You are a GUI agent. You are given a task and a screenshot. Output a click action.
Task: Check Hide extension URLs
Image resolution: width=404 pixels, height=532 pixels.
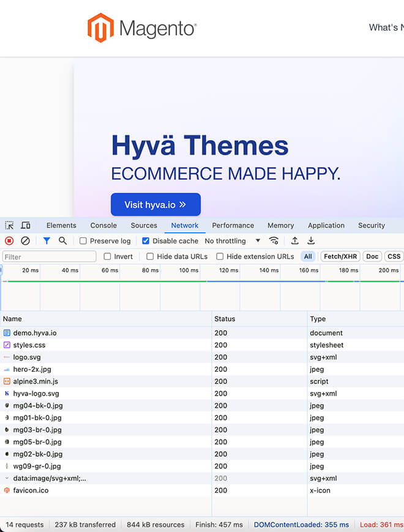click(220, 256)
